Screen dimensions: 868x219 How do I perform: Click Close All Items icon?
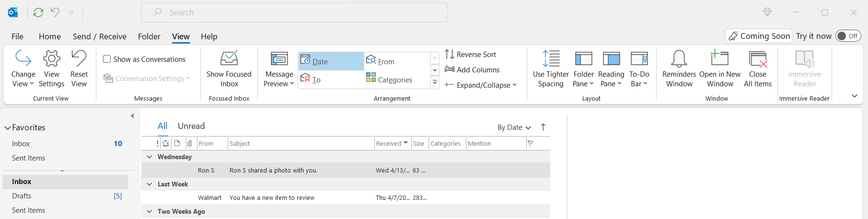coord(757,59)
